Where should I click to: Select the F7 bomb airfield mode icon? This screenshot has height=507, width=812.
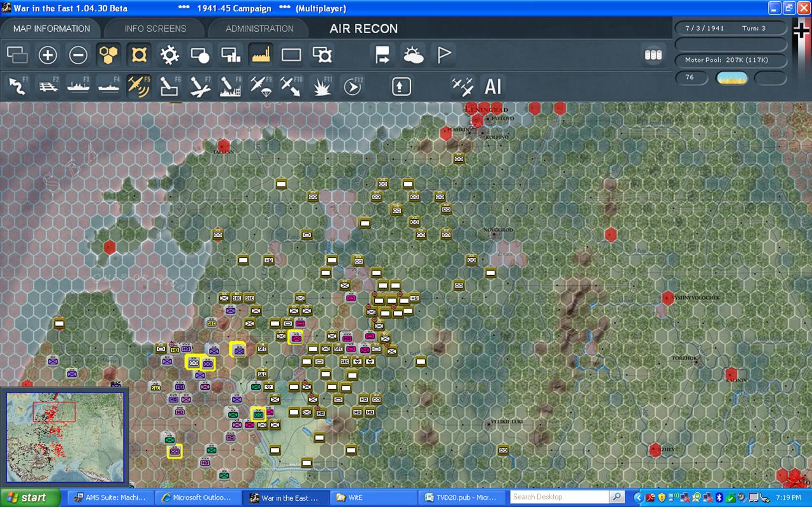coord(200,86)
